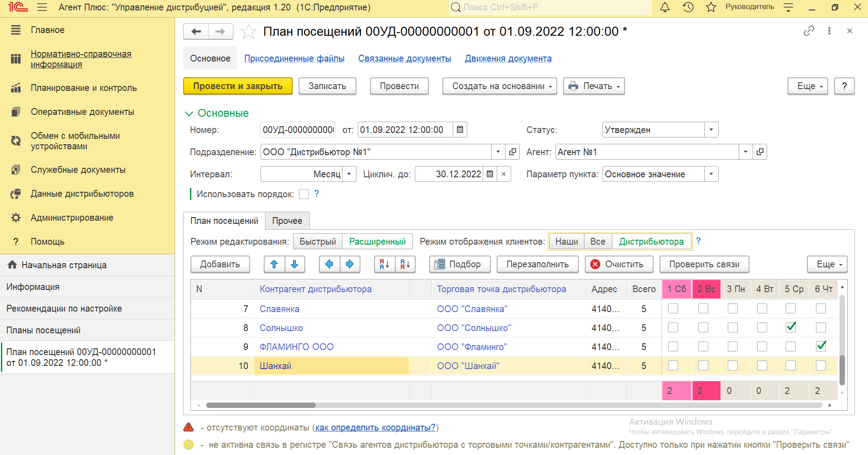Click help question mark near Дистрибьютора mode
868x455 pixels.
(698, 241)
